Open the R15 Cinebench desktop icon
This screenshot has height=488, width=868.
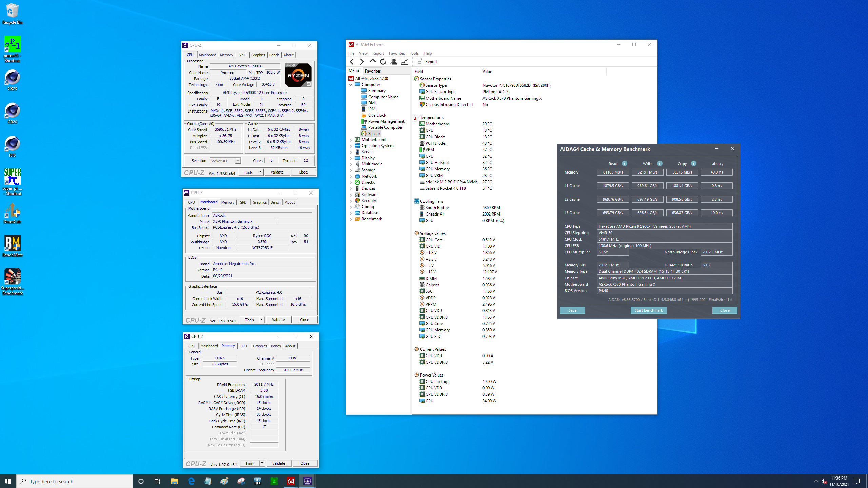click(12, 146)
